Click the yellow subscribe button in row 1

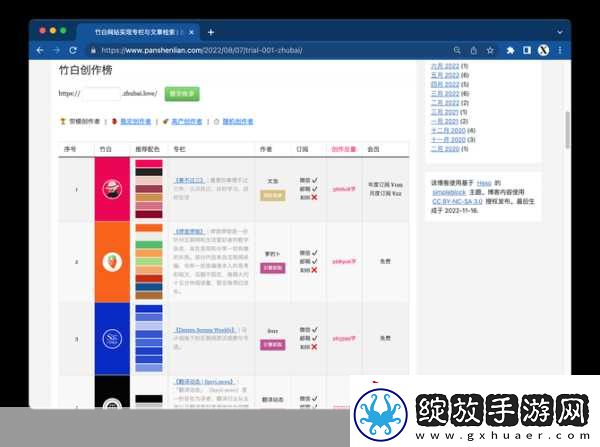point(272,196)
